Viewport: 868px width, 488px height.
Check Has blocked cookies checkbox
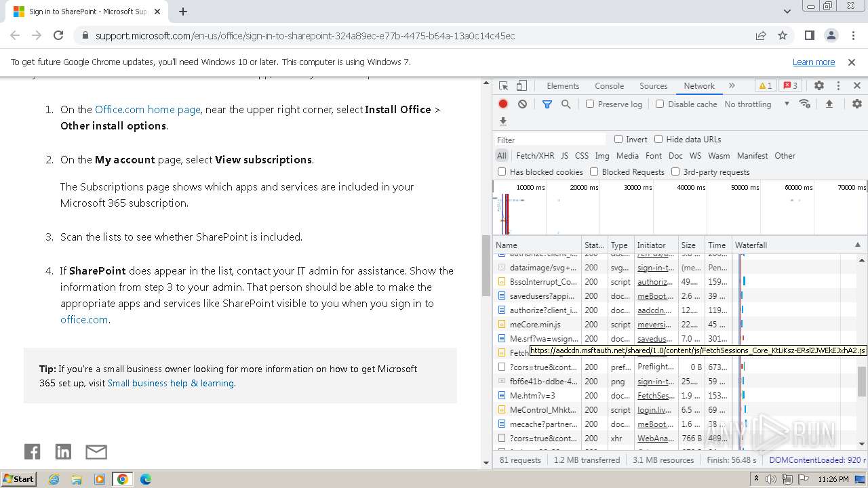tap(502, 171)
